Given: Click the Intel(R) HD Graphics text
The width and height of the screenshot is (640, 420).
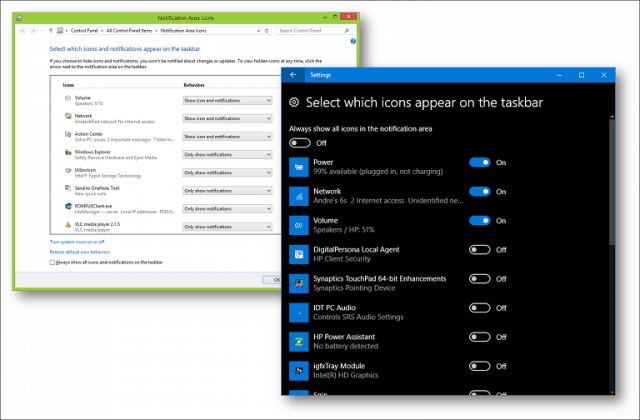Looking at the screenshot, I should pyautogui.click(x=346, y=375).
